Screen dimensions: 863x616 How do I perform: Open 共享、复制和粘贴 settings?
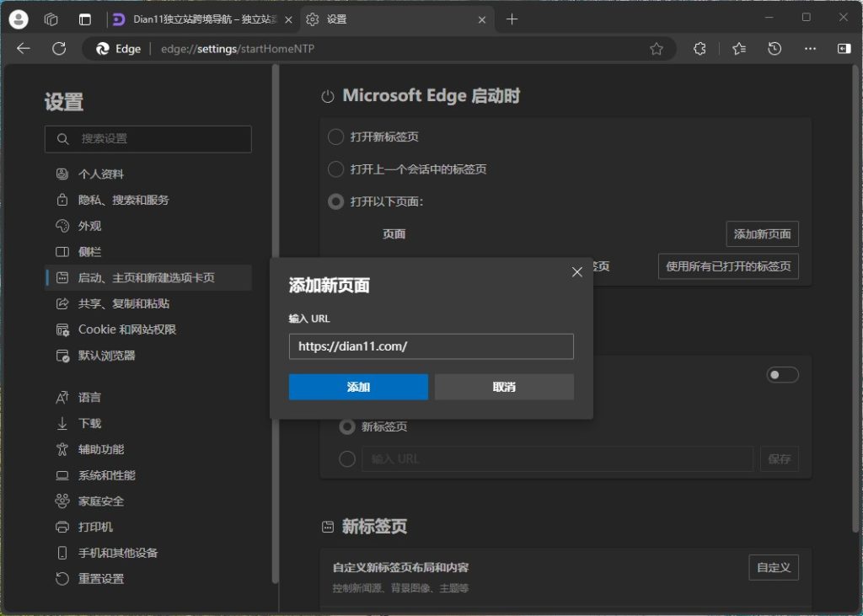[x=148, y=303]
